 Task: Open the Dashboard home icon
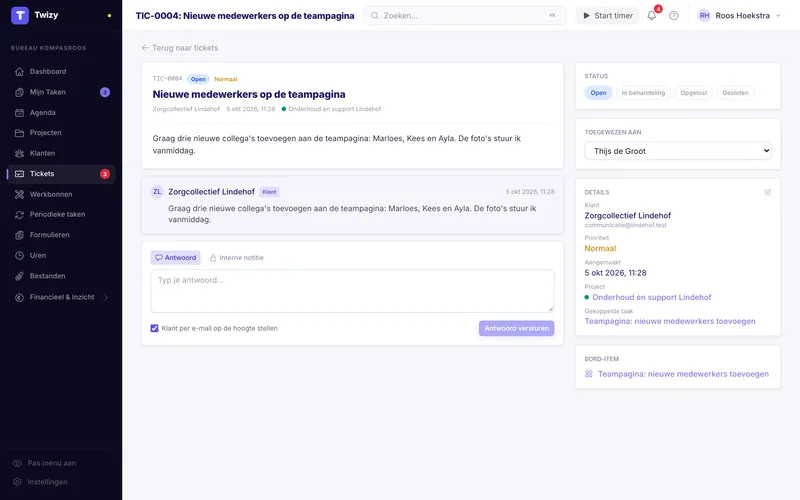[19, 71]
